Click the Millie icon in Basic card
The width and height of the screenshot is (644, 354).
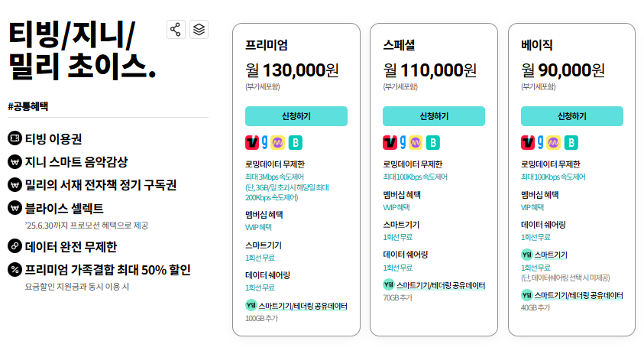point(553,143)
